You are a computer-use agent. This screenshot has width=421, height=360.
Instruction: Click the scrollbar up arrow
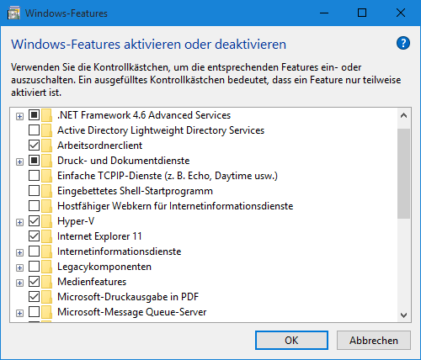404,116
